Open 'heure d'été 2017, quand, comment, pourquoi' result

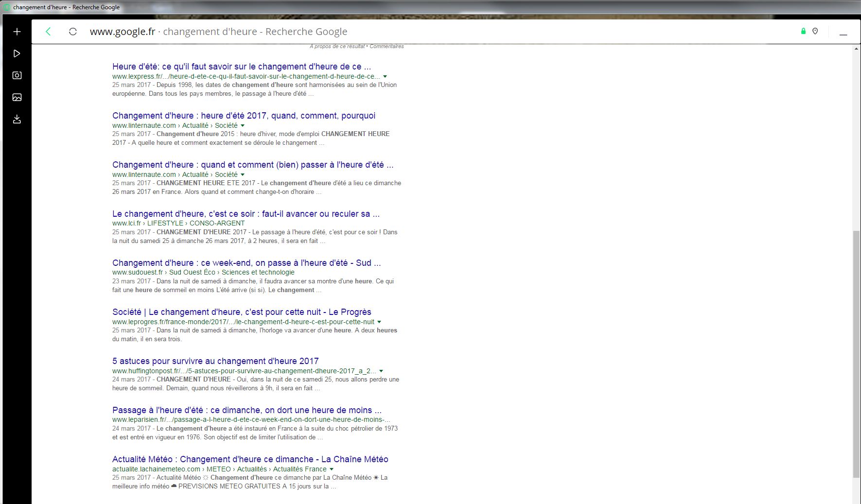point(244,116)
